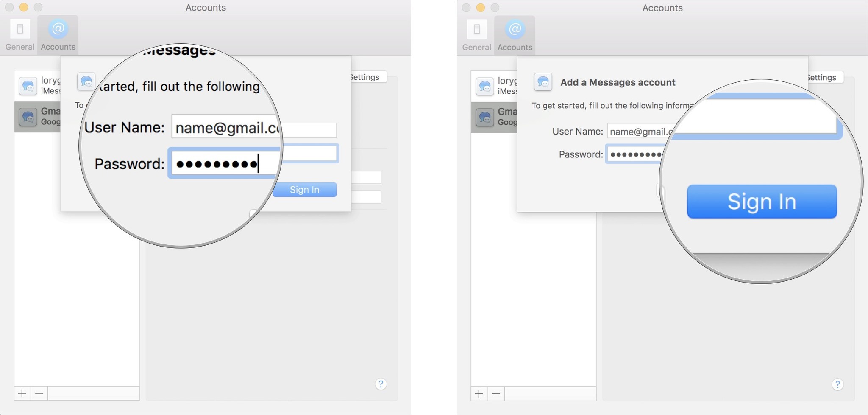This screenshot has height=415, width=868.
Task: Minimize the right Accounts window
Action: [481, 8]
